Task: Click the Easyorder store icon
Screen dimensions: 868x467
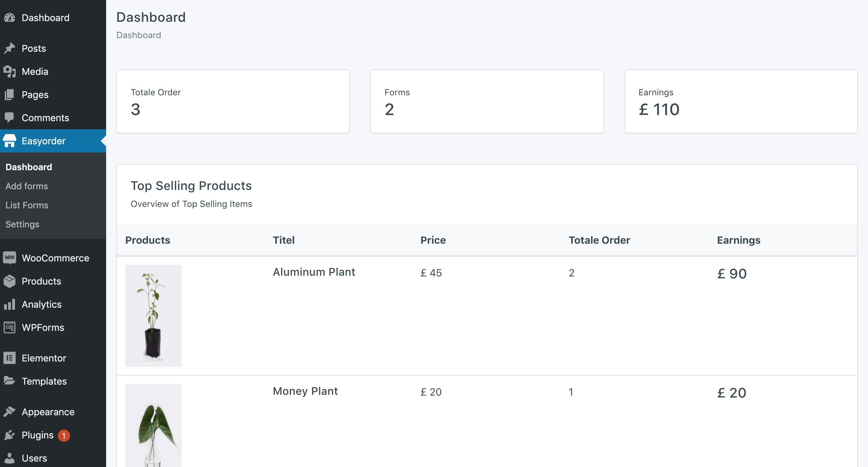Action: (x=10, y=141)
